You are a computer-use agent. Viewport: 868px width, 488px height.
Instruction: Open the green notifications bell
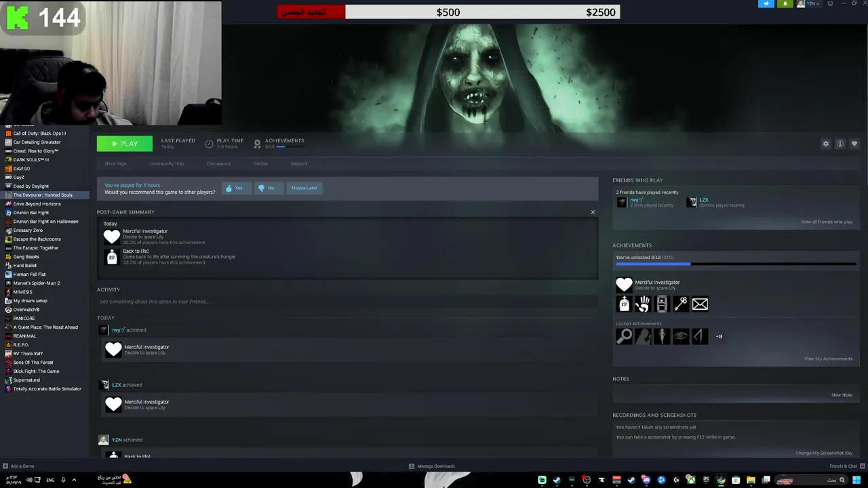785,3
